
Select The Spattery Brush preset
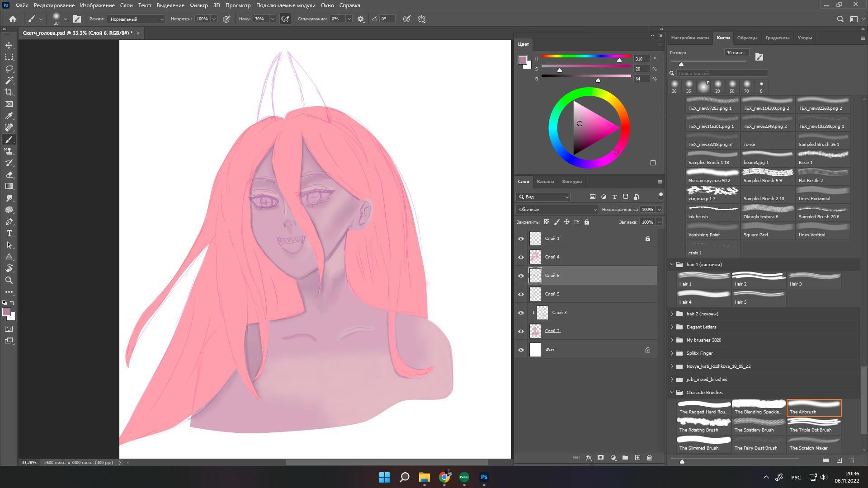758,425
